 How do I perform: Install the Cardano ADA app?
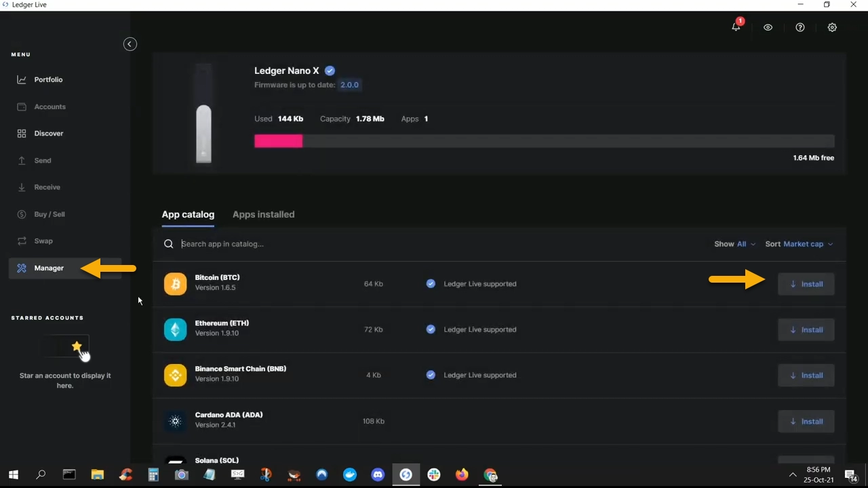806,422
